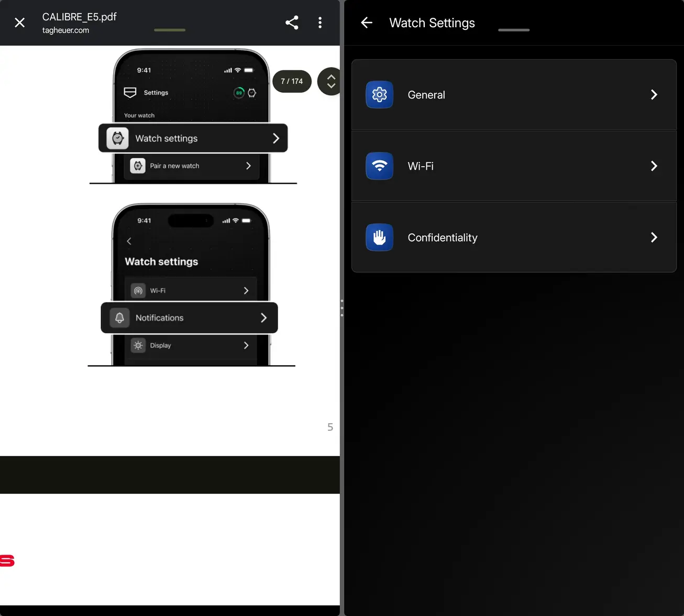Image resolution: width=684 pixels, height=616 pixels.
Task: Go to the next page with the down arrow
Action: (331, 87)
